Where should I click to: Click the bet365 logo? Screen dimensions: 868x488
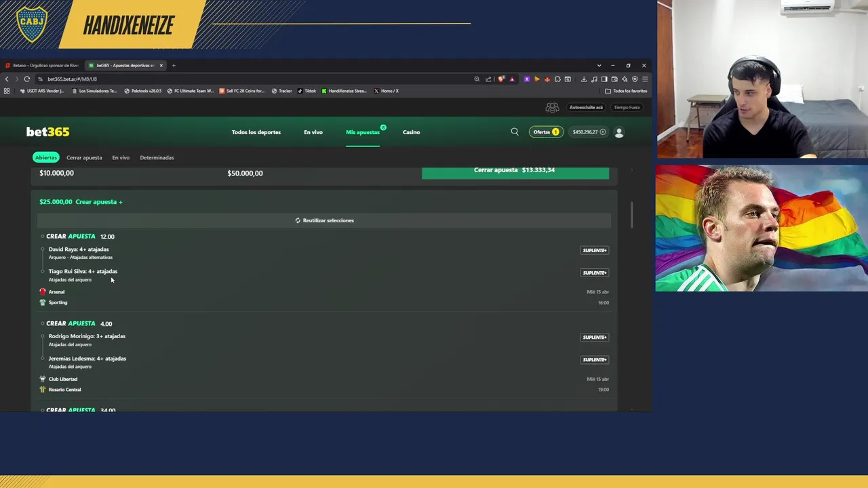[x=47, y=131]
